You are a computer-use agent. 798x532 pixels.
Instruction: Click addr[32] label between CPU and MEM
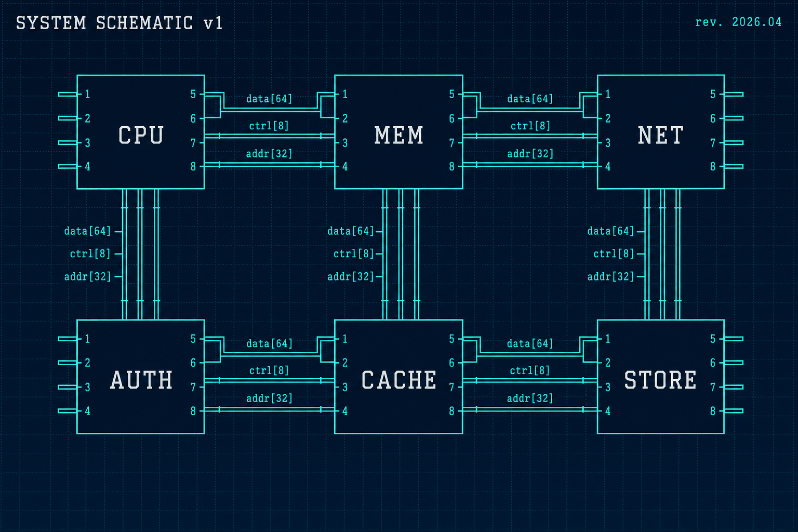[x=269, y=154]
